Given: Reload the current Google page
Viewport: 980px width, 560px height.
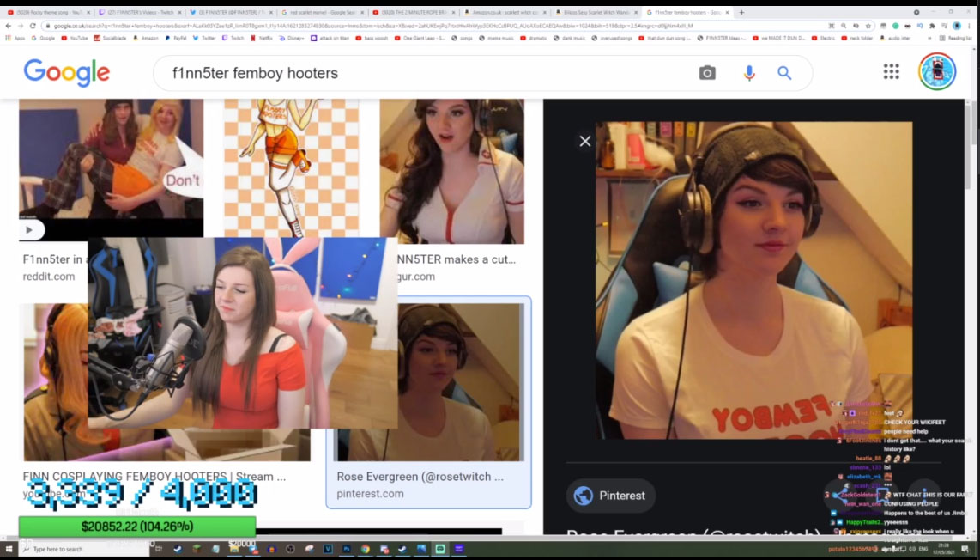Looking at the screenshot, I should click(33, 26).
